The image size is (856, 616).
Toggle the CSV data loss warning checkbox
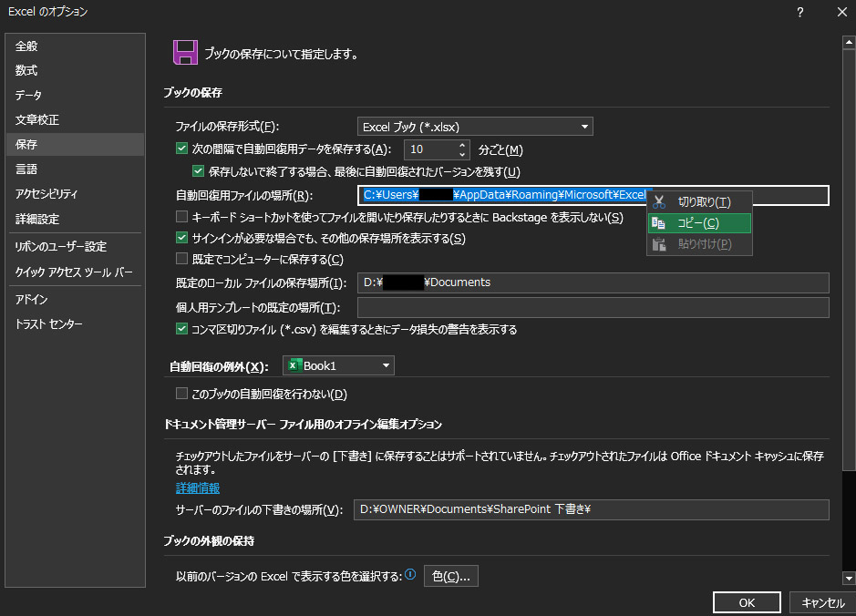pyautogui.click(x=181, y=330)
